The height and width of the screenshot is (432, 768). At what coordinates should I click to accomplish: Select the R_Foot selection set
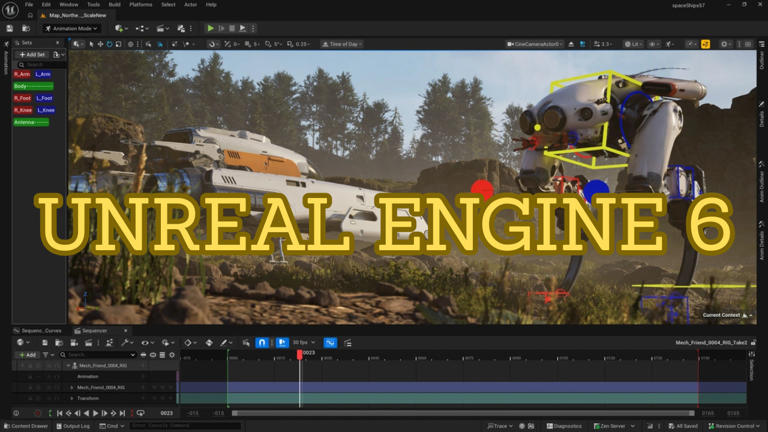23,98
